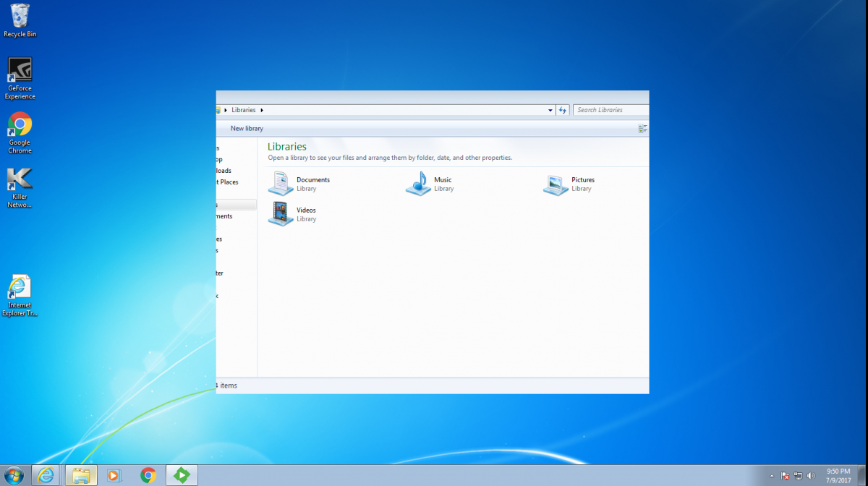Open the volume speaker tray icon
Viewport: 868px width, 486px height.
click(x=811, y=476)
